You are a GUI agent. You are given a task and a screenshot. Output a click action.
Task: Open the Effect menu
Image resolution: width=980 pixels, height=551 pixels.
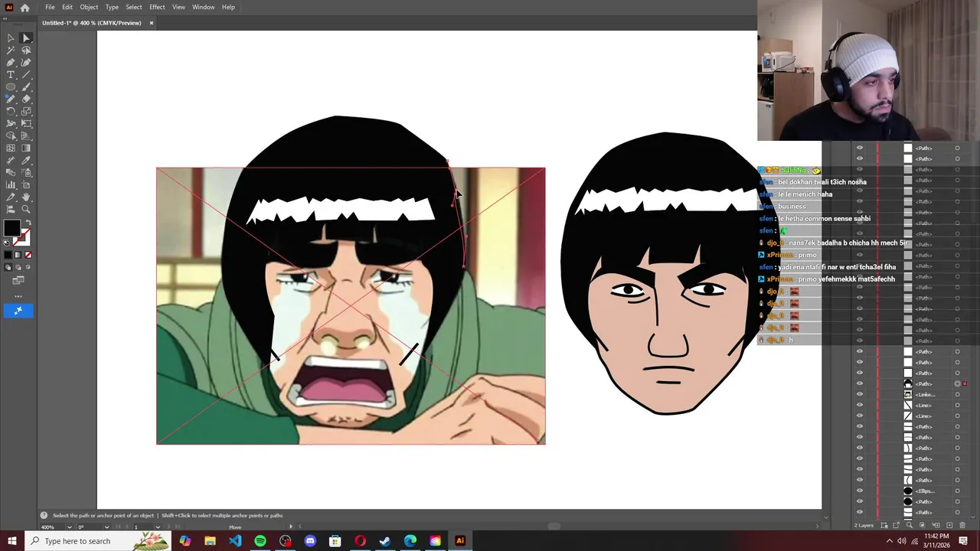(157, 7)
